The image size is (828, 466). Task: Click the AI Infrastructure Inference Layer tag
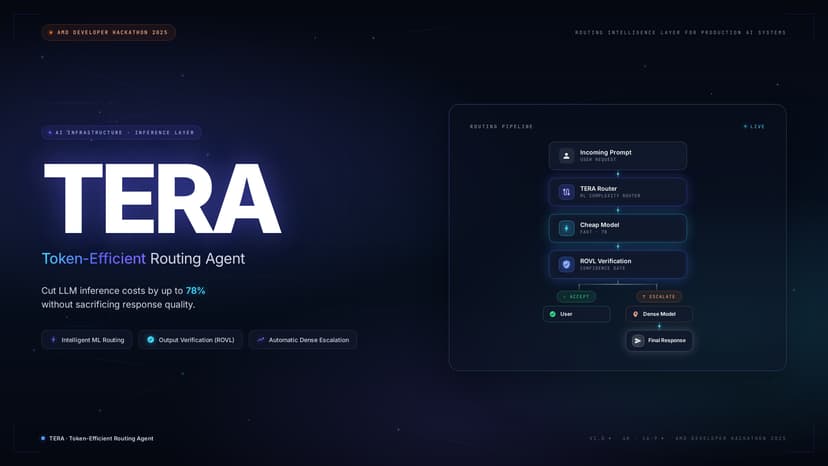coord(121,133)
